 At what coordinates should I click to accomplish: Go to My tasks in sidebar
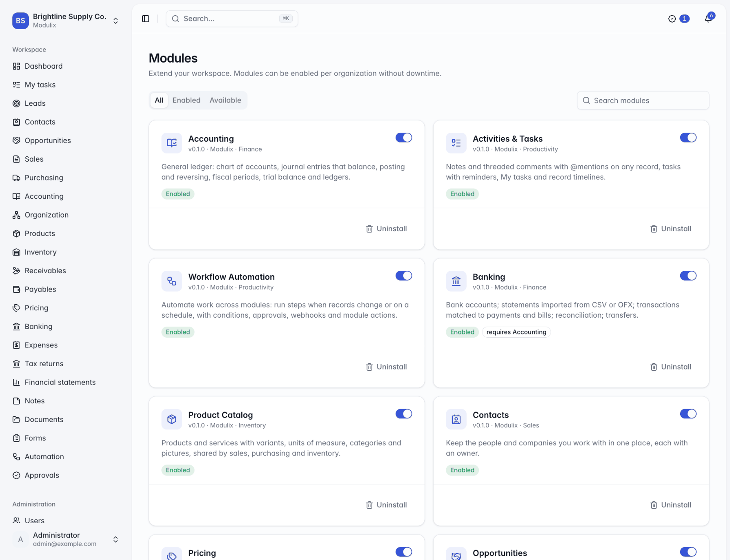pos(66,85)
